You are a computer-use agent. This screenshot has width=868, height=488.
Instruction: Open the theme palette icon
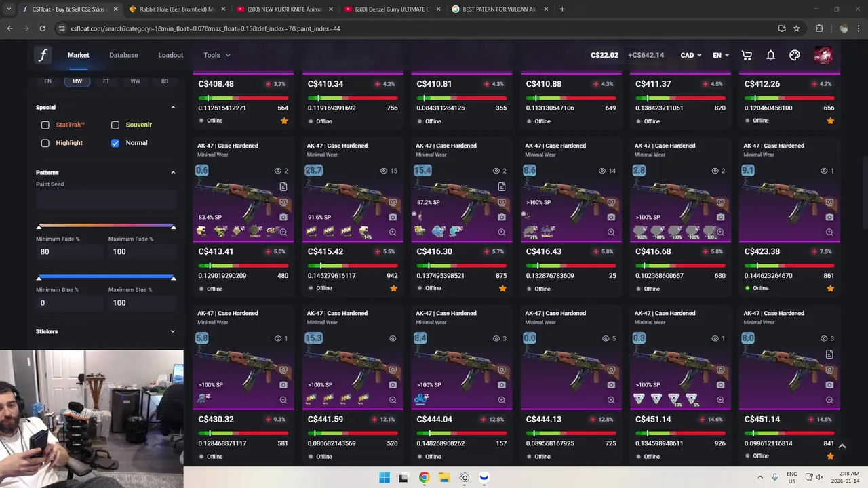click(x=795, y=55)
